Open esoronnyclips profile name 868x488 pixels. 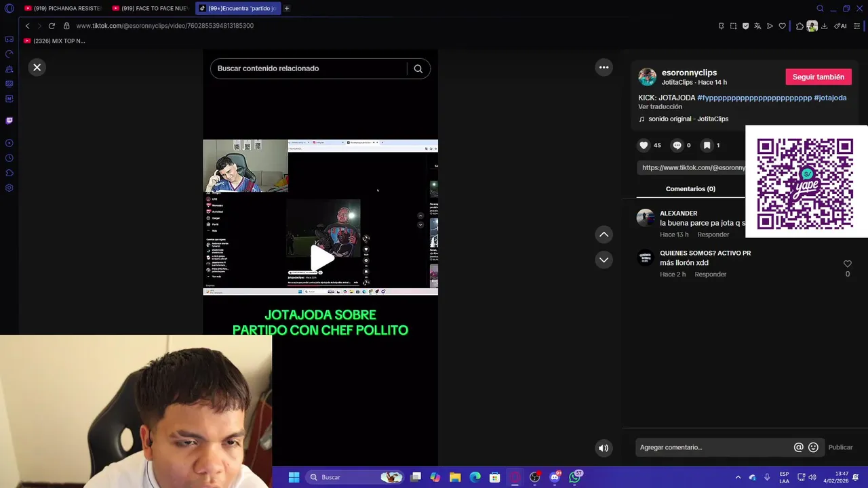pos(689,73)
